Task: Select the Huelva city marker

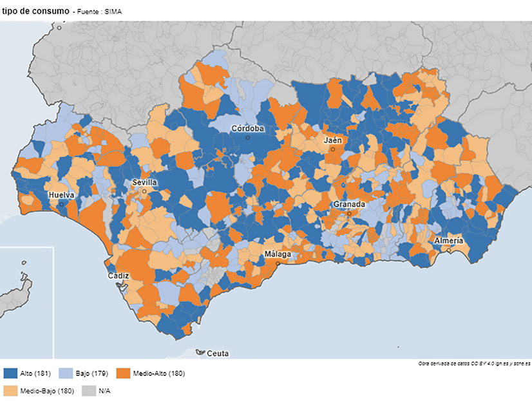Action: click(61, 204)
